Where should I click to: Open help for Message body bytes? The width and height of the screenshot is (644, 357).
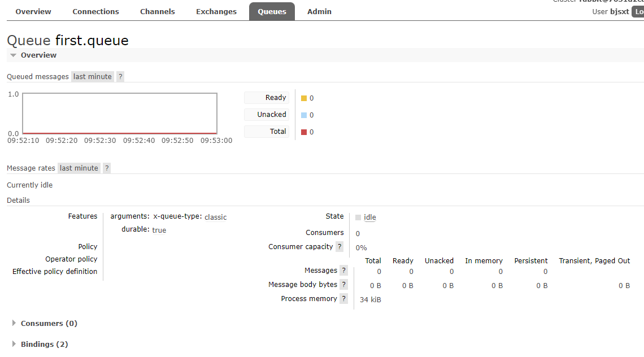click(344, 284)
